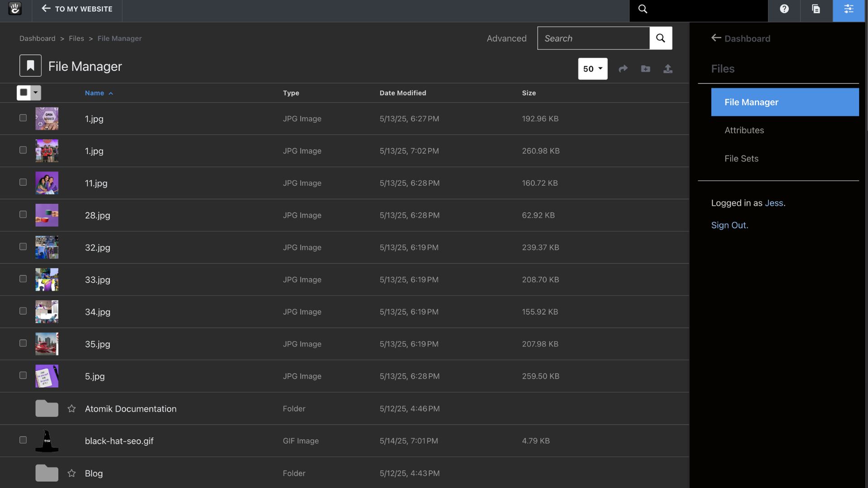Expand the select-all checkbox dropdown arrow

[36, 93]
